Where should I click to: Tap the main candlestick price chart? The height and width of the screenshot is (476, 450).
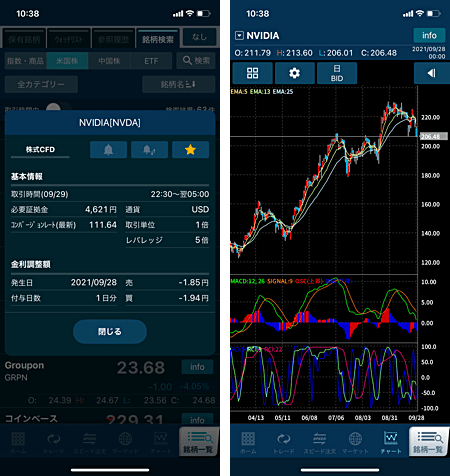pyautogui.click(x=324, y=180)
